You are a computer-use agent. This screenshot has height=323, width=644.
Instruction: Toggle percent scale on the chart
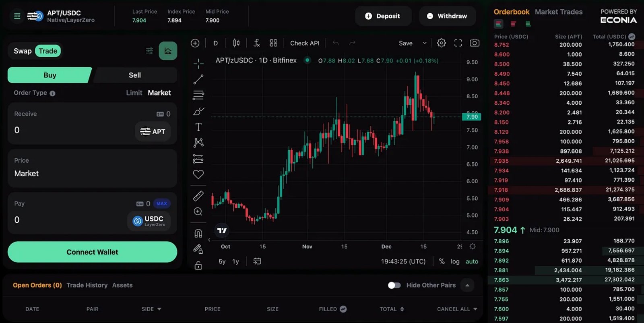[x=442, y=261]
